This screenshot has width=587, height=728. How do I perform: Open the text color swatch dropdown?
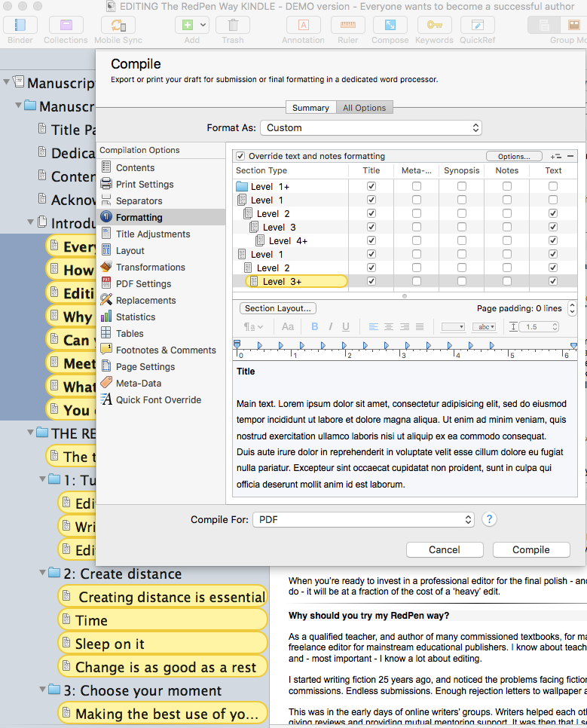click(453, 327)
